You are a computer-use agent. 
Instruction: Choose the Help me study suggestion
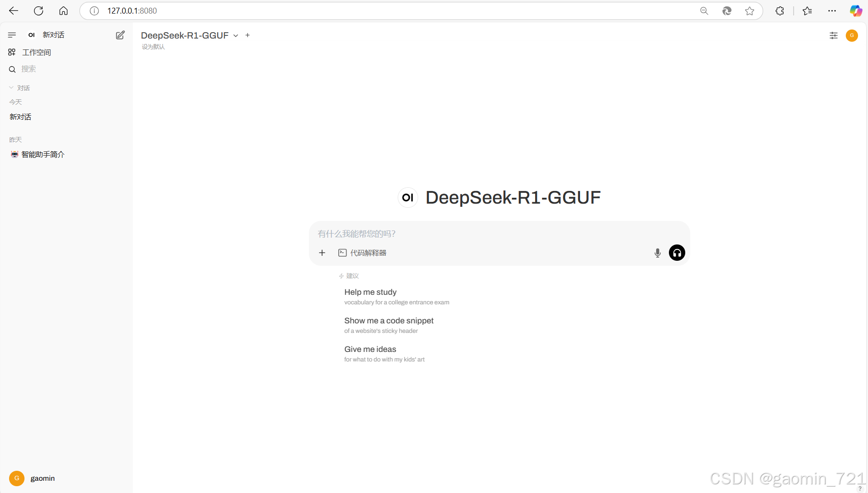coord(397,297)
